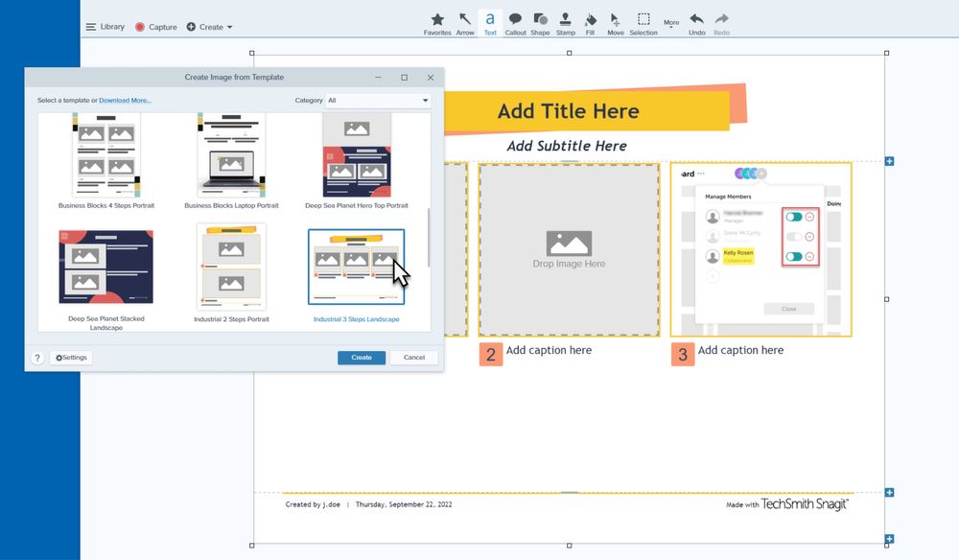Screen dimensions: 959x560
Task: Click the orange step 2 number box
Action: 490,355
